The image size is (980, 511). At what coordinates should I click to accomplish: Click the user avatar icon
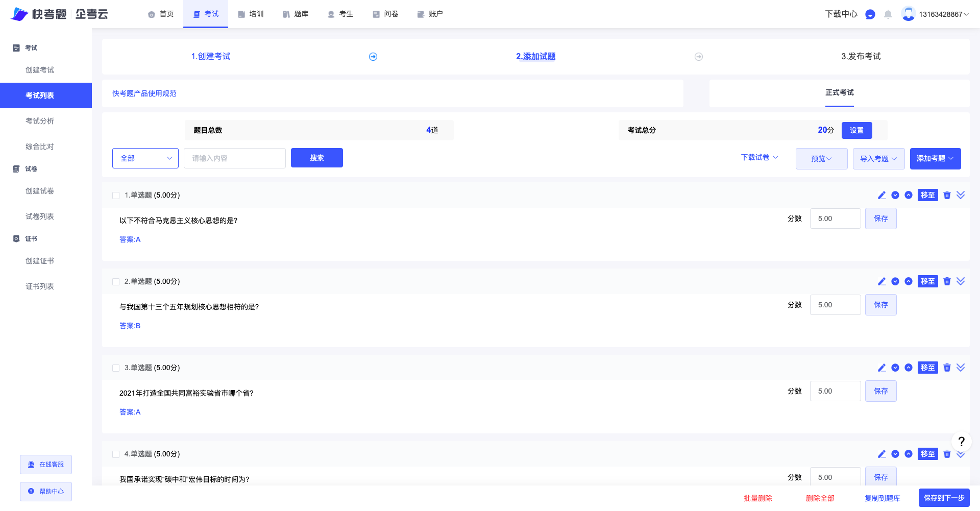click(908, 14)
